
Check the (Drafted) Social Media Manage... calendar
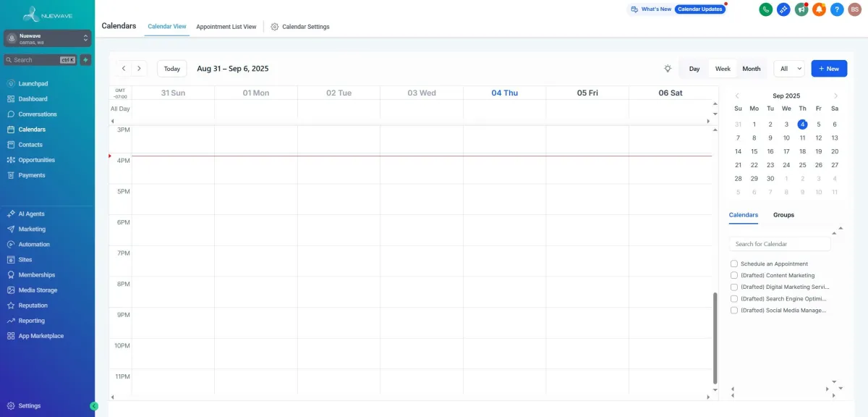point(734,311)
